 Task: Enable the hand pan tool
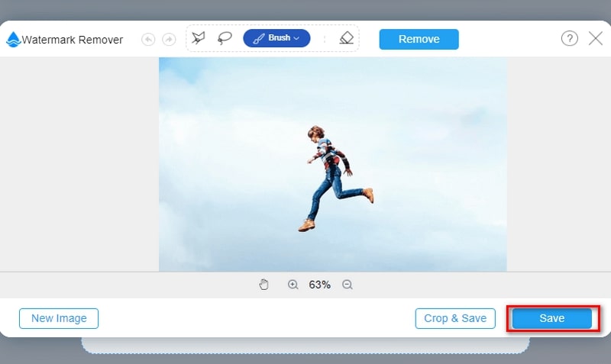[x=264, y=285]
